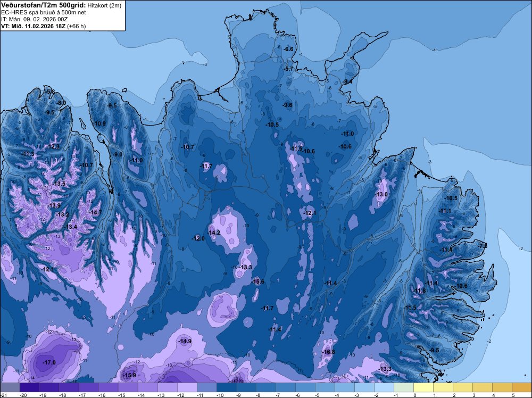
Task: Select the -9.0 temperature value
Action: click(118, 154)
